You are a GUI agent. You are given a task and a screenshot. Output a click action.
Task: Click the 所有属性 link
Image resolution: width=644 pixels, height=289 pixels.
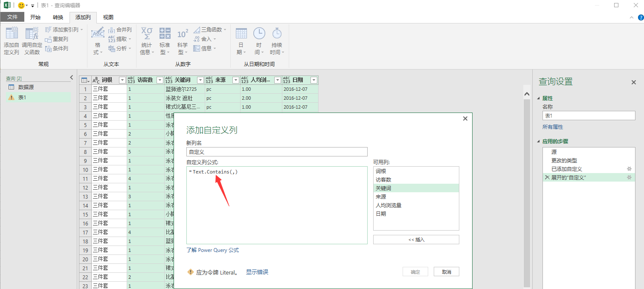553,127
